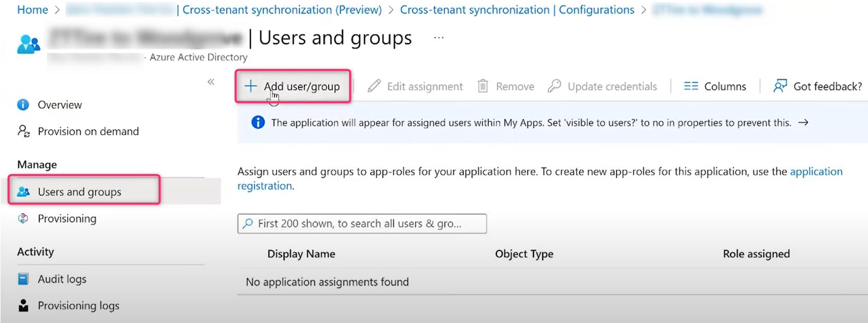Click the Add user/group plus icon

tap(250, 86)
